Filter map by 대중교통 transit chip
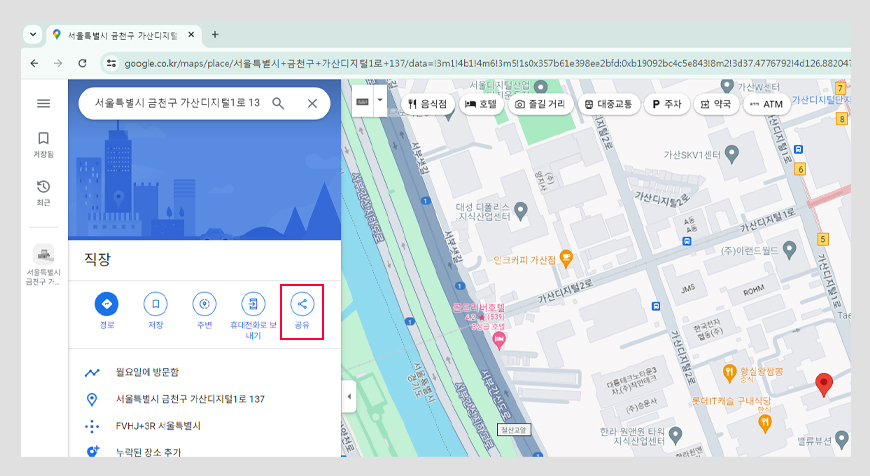The width and height of the screenshot is (870, 476). click(609, 104)
